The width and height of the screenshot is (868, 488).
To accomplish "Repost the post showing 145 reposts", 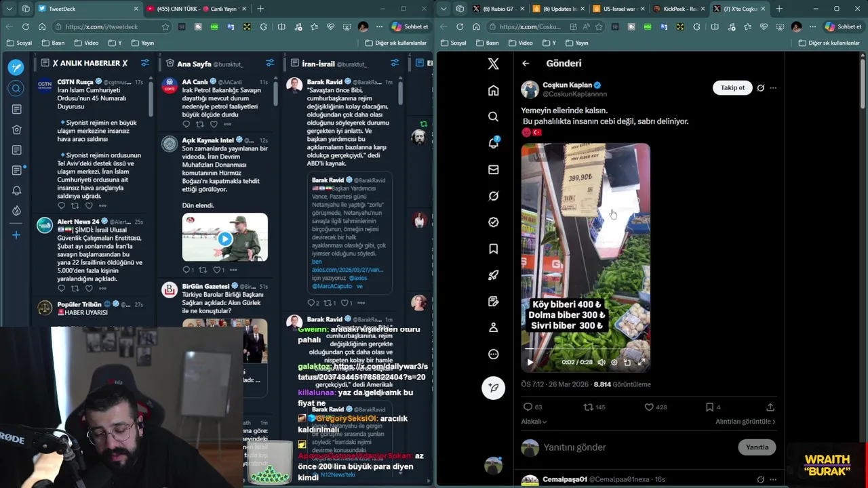I will click(588, 407).
